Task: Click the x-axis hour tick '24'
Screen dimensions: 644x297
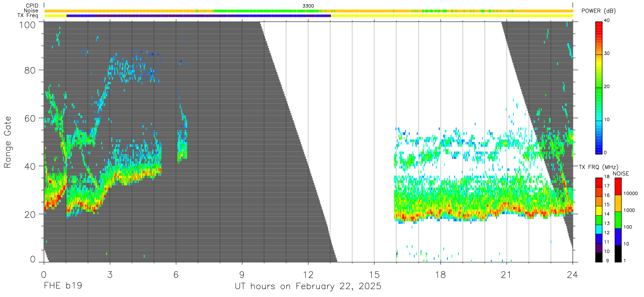Action: [573, 273]
